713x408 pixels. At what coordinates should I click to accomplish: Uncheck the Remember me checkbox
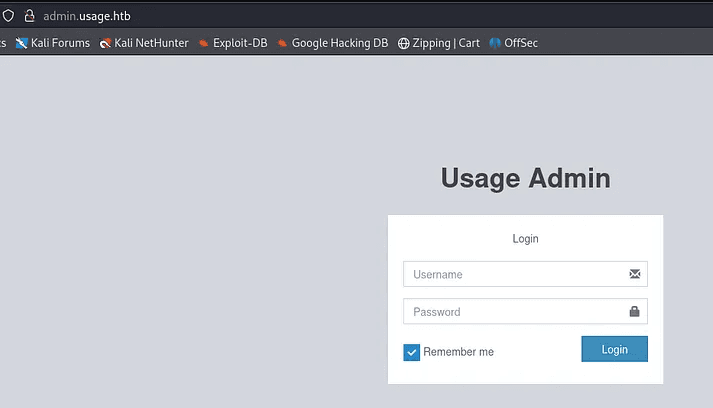tap(411, 352)
